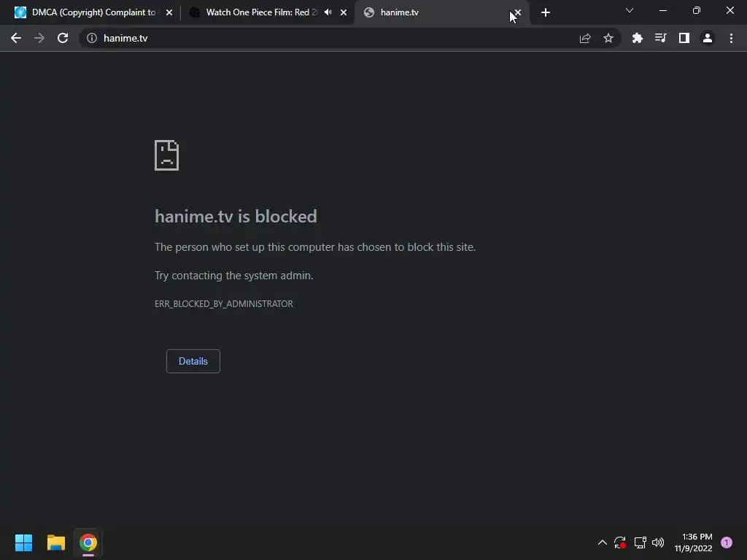Click the Details button
Image resolution: width=747 pixels, height=560 pixels.
(x=193, y=361)
